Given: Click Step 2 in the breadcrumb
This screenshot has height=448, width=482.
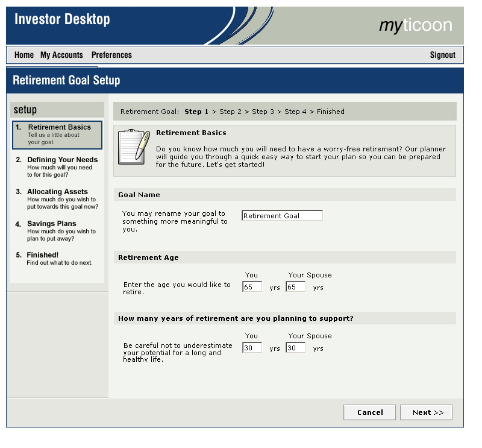Looking at the screenshot, I should tap(230, 112).
